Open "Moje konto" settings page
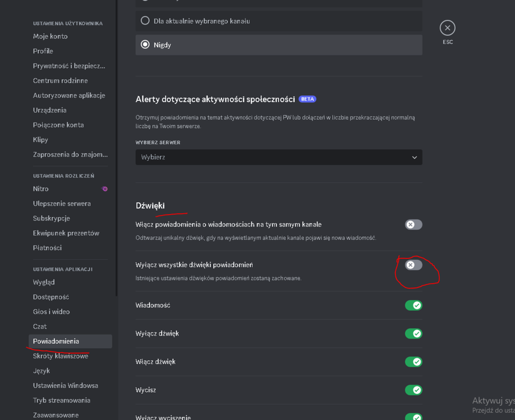 tap(50, 36)
